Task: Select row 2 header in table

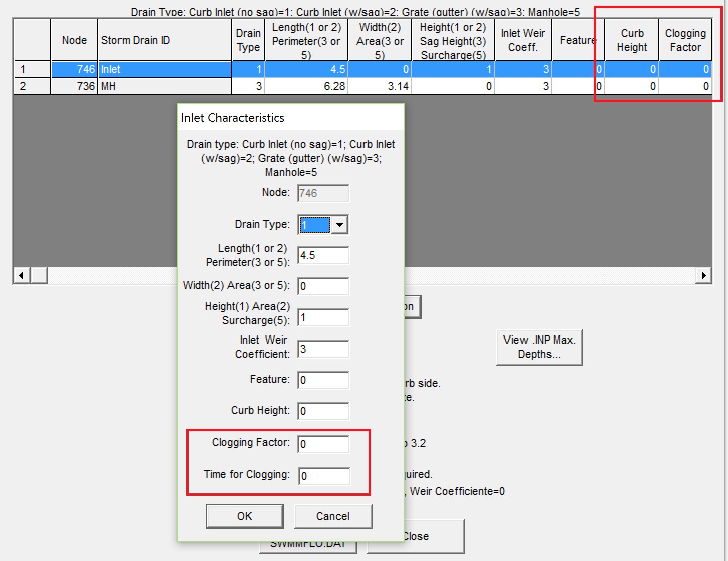Action: [32, 86]
